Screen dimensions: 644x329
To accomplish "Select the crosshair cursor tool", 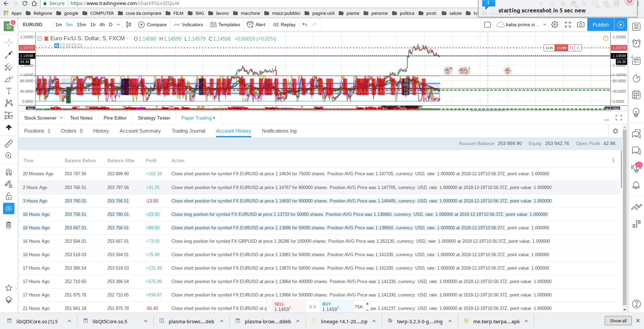I will 9,42.
